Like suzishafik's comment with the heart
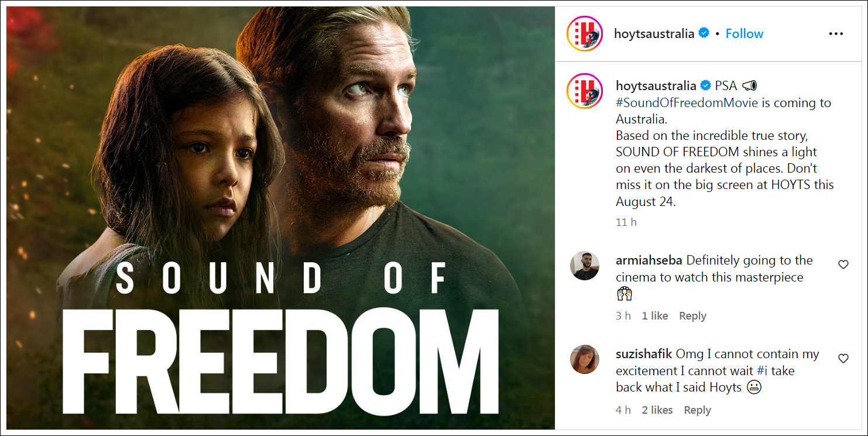This screenshot has width=868, height=436. (843, 358)
